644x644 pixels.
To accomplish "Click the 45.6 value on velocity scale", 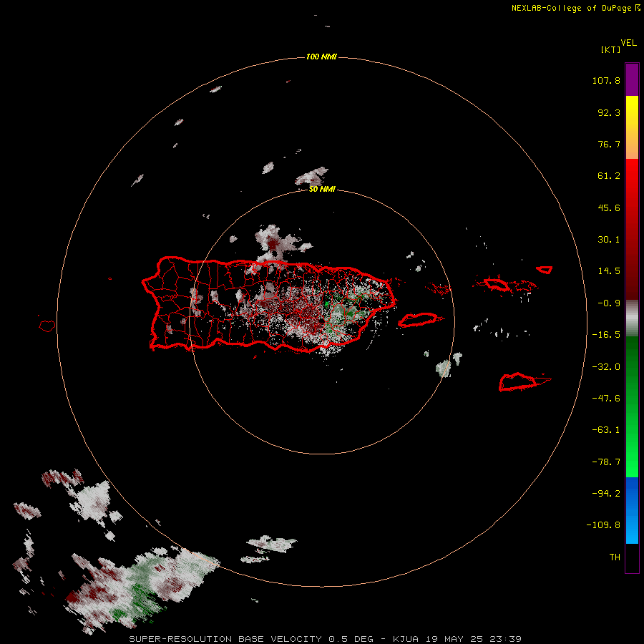I will pyautogui.click(x=609, y=208).
